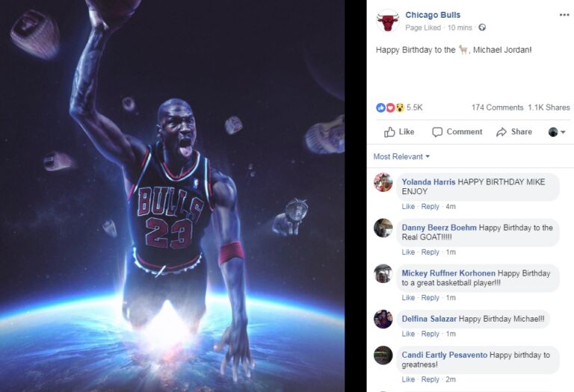Image resolution: width=574 pixels, height=392 pixels.
Task: Like Candi Eartly Pesavento's comment
Action: (408, 379)
